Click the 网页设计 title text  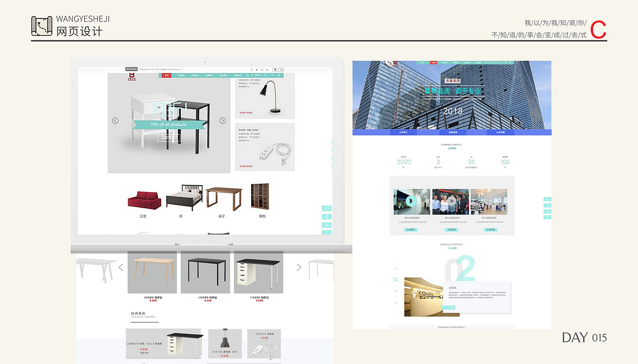coord(79,31)
